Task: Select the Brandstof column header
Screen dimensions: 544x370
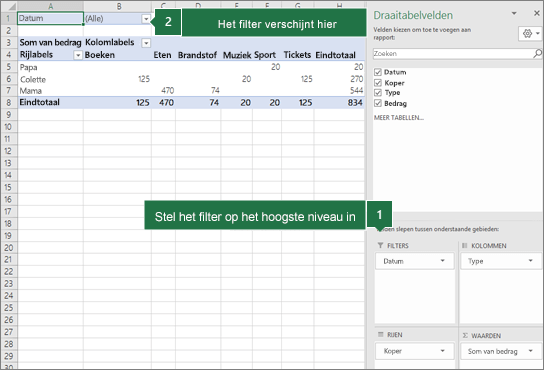Action: click(198, 55)
